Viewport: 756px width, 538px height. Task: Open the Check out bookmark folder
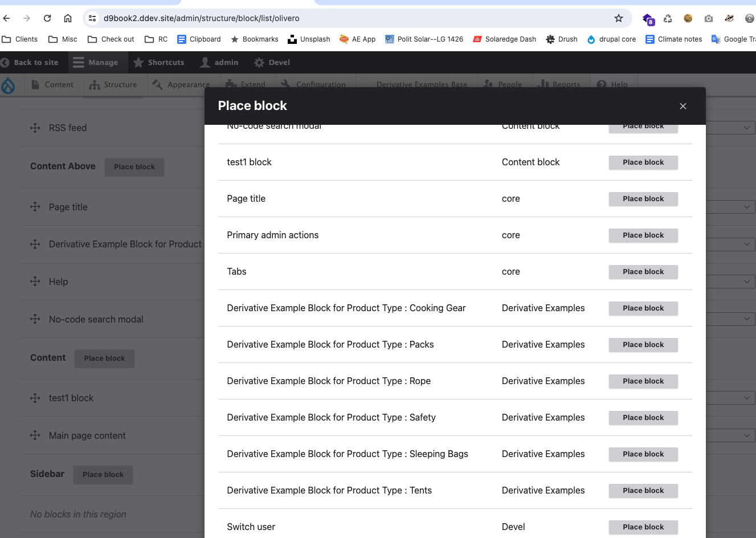pos(111,39)
